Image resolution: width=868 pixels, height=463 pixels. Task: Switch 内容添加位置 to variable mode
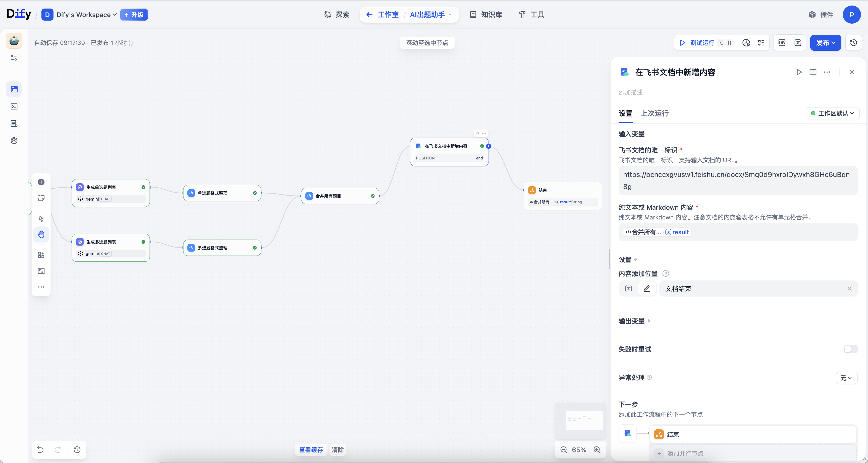[628, 288]
